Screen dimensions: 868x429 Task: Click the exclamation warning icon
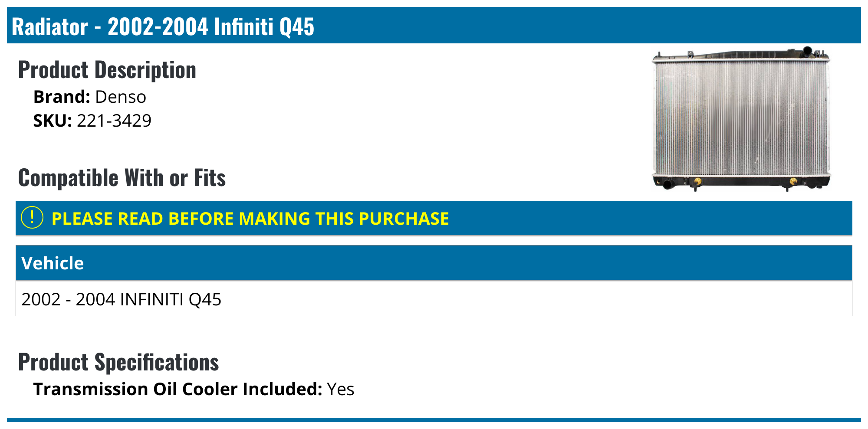[x=32, y=218]
